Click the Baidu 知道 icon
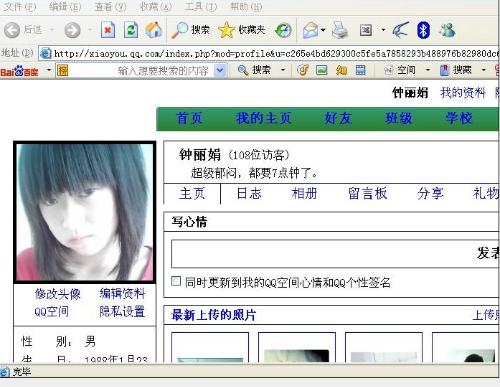Image resolution: width=500 pixels, height=387 pixels. [x=341, y=70]
